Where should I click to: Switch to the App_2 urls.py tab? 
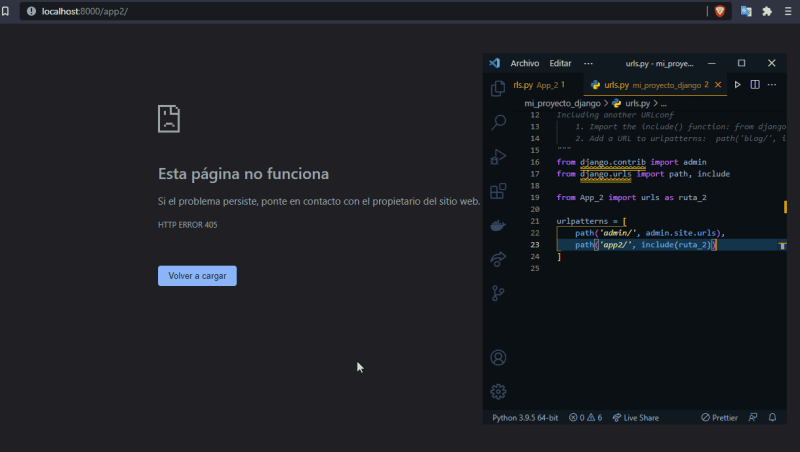point(535,85)
